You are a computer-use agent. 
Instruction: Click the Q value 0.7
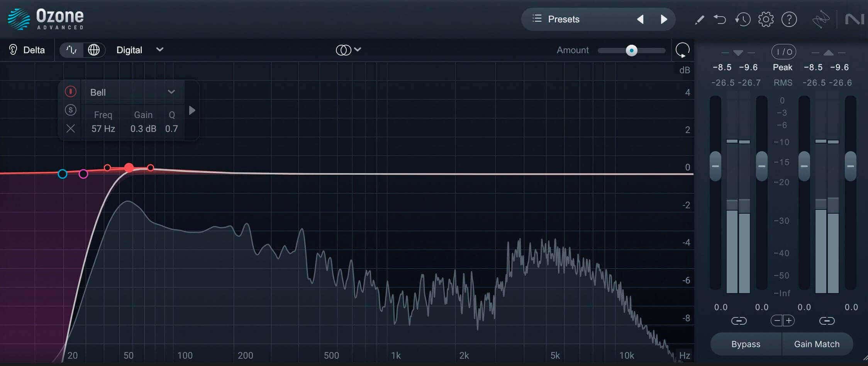point(171,128)
